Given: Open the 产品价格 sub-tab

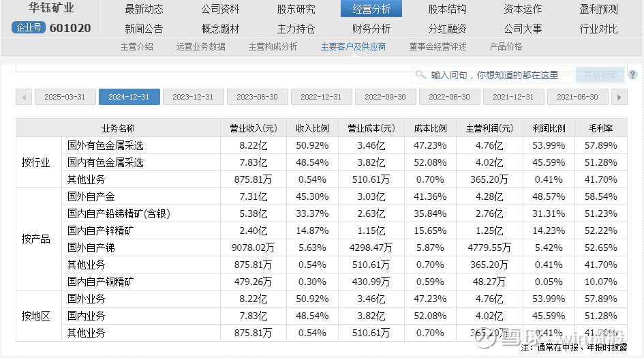Looking at the screenshot, I should 506,46.
